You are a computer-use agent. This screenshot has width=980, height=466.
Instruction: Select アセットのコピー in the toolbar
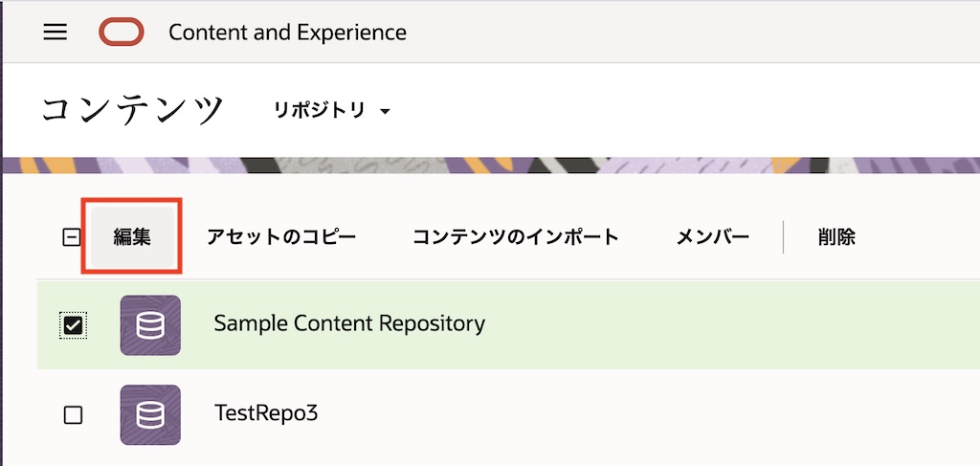point(281,237)
